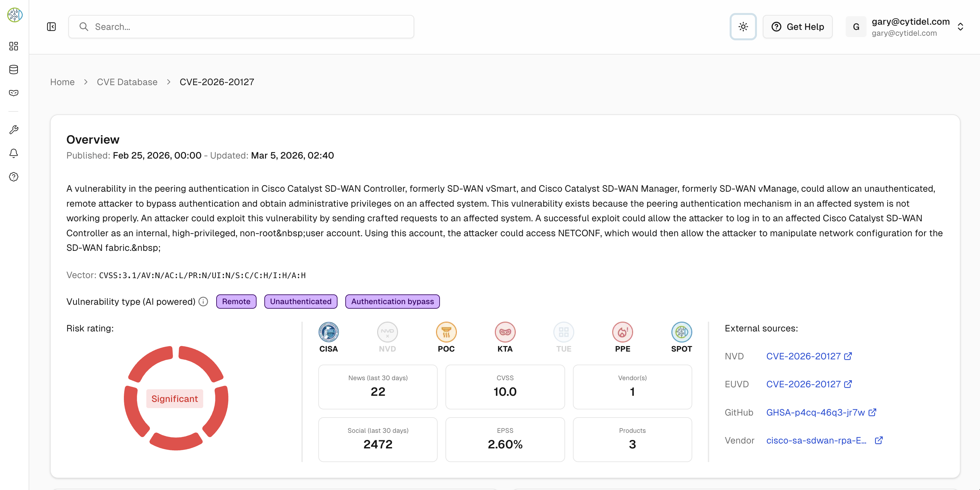This screenshot has width=980, height=490.
Task: Click the CISA source badge icon
Action: click(328, 332)
